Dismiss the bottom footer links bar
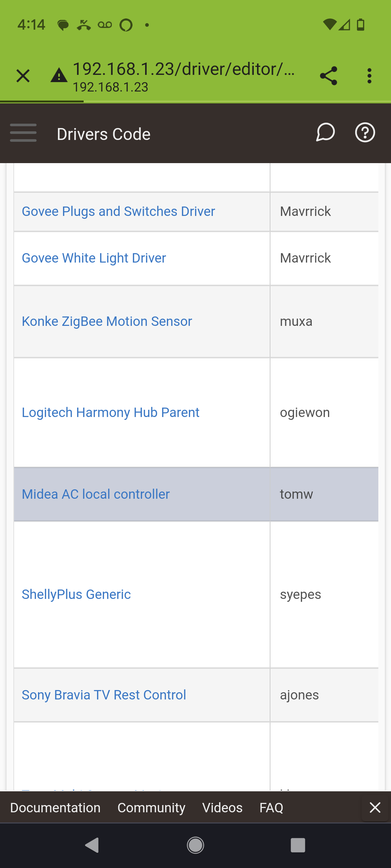Screen dimensions: 391x868 click(375, 807)
